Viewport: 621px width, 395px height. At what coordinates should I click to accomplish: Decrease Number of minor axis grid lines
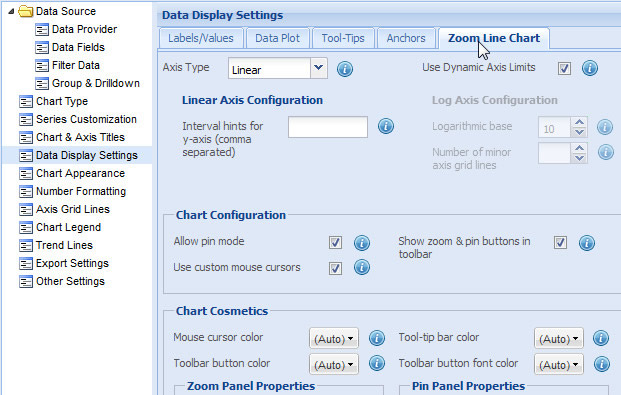point(579,158)
